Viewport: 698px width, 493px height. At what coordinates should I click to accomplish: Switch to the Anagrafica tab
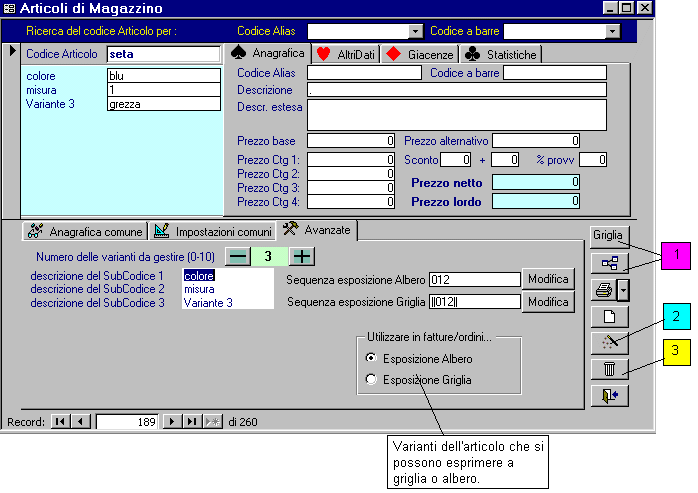[x=268, y=53]
